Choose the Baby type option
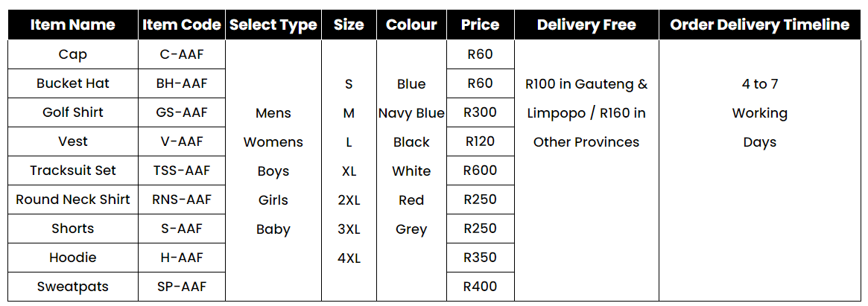 tap(273, 229)
